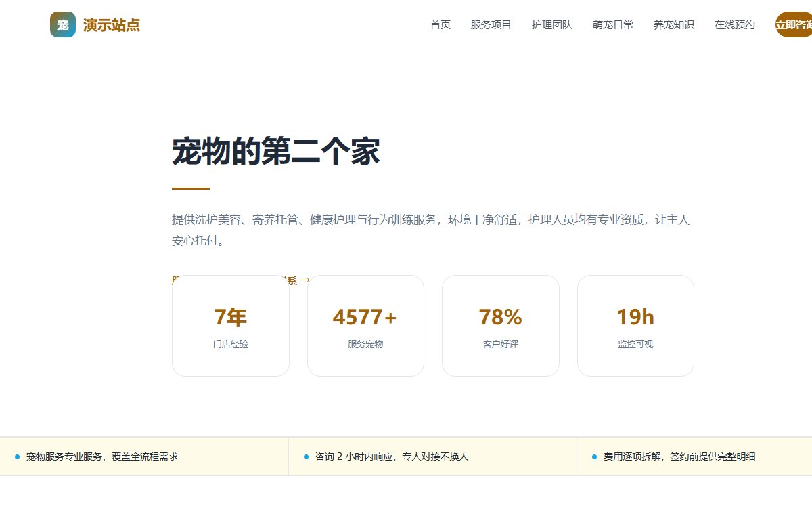Open the 服务项目 menu item
Viewport: 812px width, 508px height.
coord(491,25)
